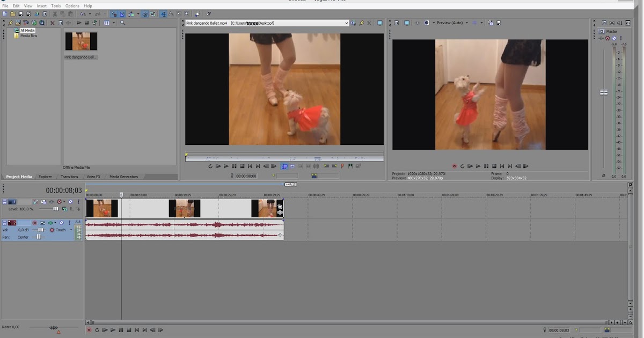Click the New project icon in main toolbar
644x338 pixels.
tap(5, 14)
